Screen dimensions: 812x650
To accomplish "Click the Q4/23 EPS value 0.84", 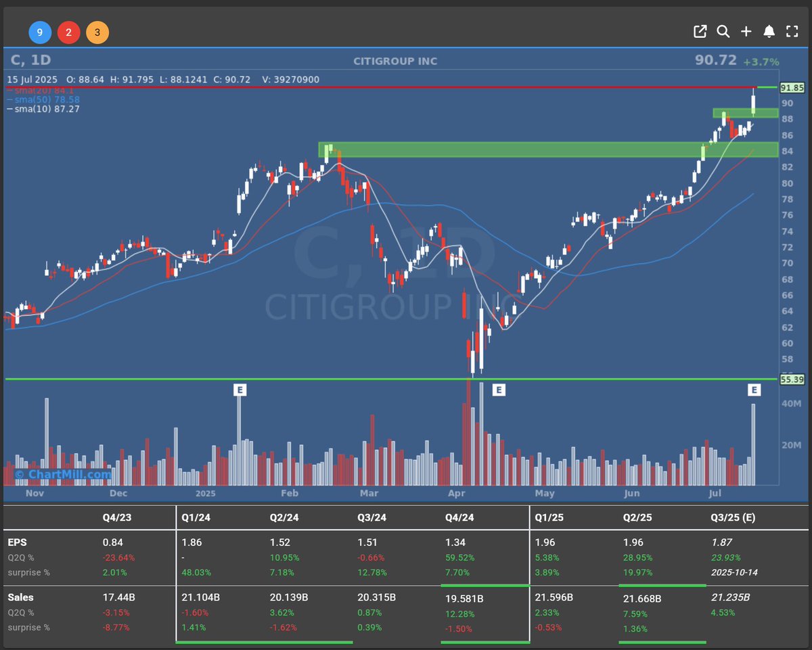I will 112,542.
